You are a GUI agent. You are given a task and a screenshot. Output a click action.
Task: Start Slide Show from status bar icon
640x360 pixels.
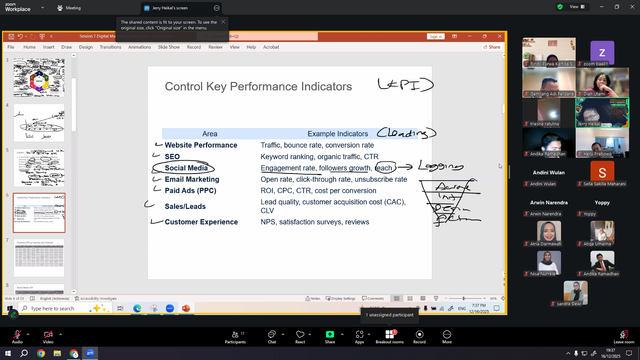point(436,298)
